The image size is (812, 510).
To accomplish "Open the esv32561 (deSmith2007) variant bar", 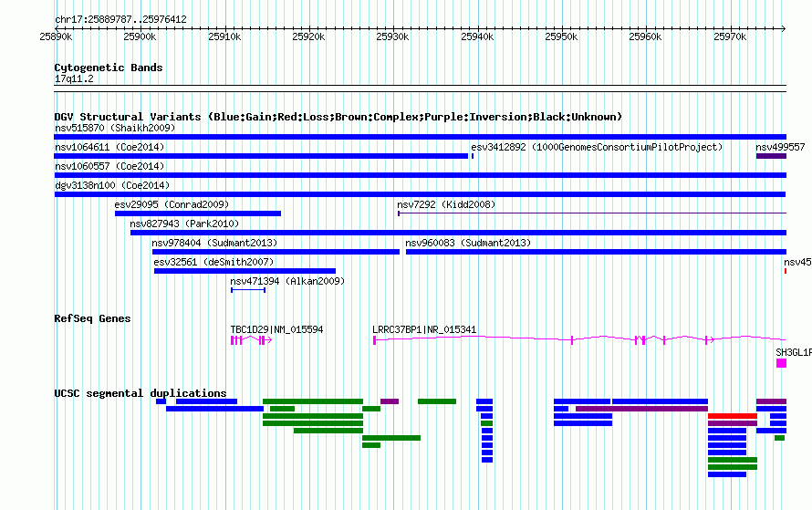I will coord(245,271).
